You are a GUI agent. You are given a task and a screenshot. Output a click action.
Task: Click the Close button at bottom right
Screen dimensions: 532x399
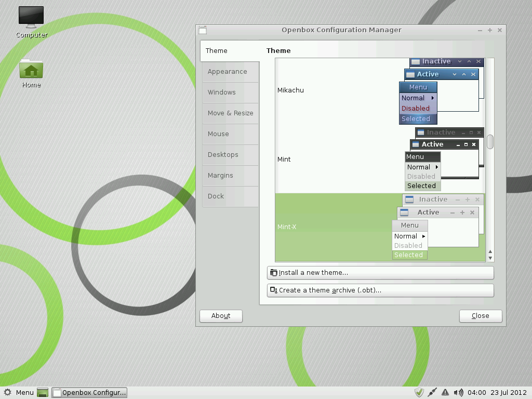[x=481, y=316]
